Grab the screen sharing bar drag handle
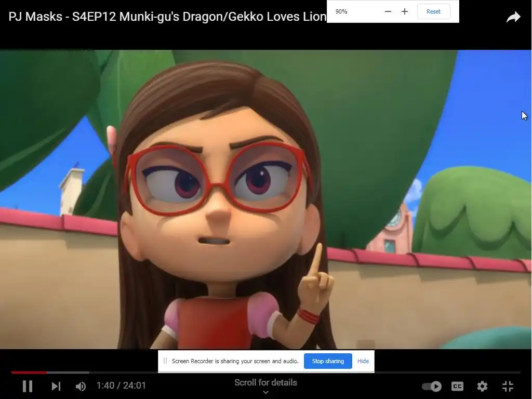The height and width of the screenshot is (399, 532). pos(165,361)
